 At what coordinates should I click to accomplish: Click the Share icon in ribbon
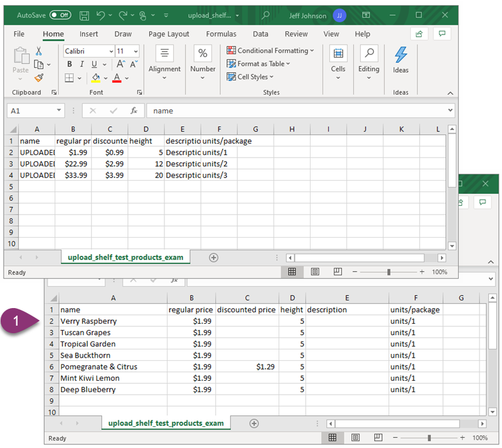[x=419, y=34]
